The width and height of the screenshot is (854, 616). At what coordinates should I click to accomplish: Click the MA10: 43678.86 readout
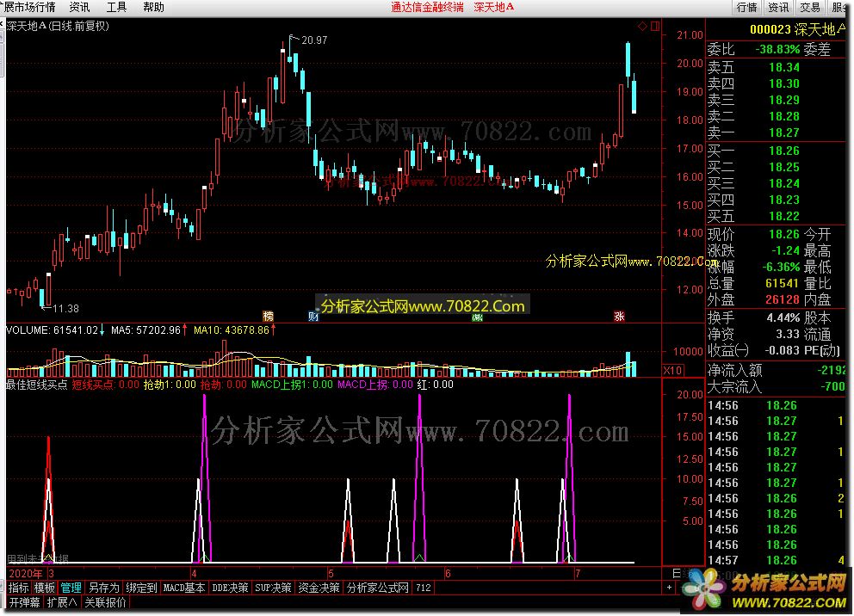[232, 330]
